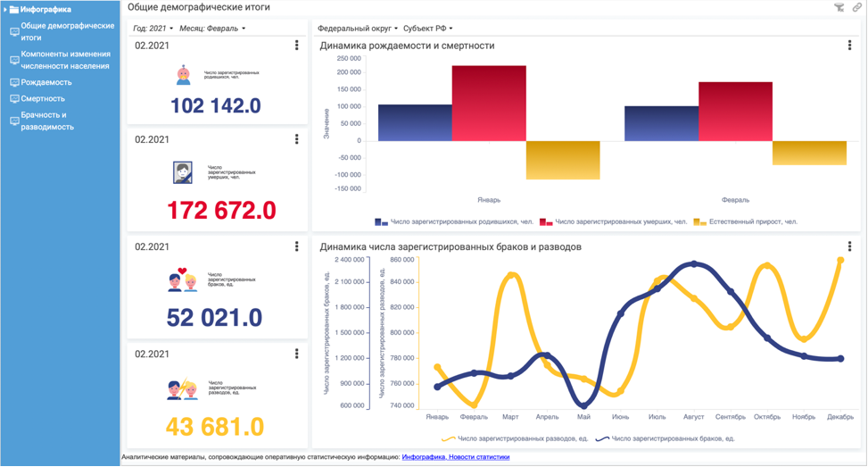The height and width of the screenshot is (467, 868).
Task: Open three-dot menu on marriages card
Action: [297, 246]
